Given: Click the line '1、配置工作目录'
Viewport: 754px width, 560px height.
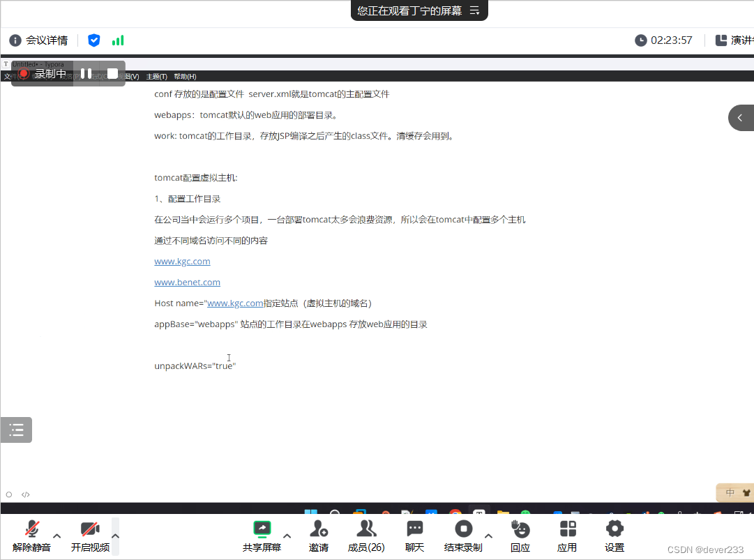Looking at the screenshot, I should coord(188,199).
